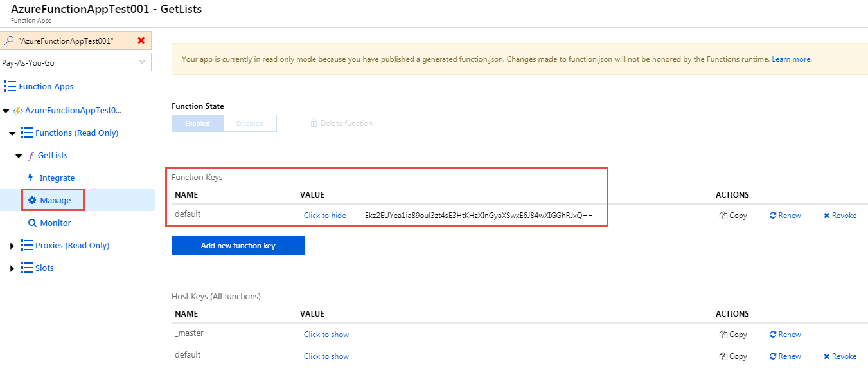Click Renew label for default host key
Image resolution: width=868 pixels, height=368 pixels.
pos(790,356)
